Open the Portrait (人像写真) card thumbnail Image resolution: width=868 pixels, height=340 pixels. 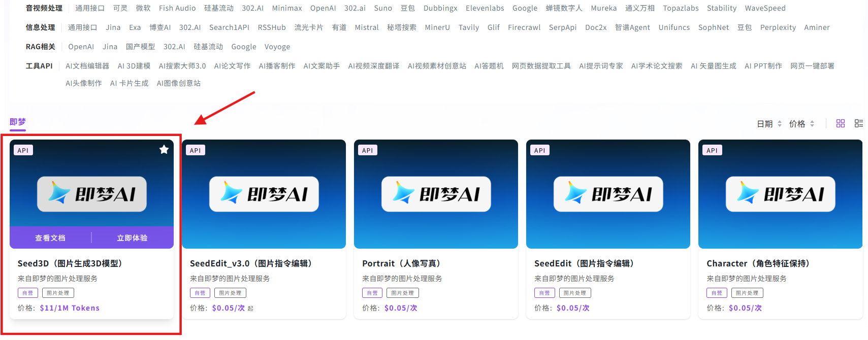(x=436, y=194)
